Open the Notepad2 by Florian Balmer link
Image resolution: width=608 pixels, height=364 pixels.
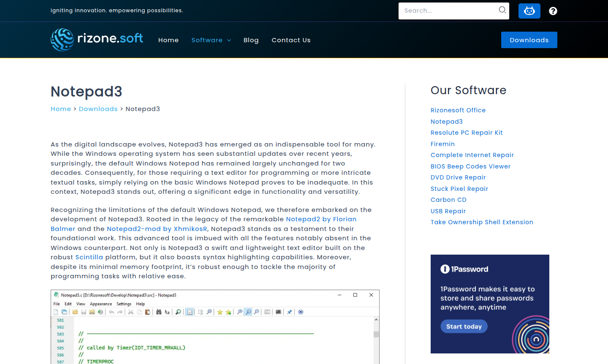321,219
